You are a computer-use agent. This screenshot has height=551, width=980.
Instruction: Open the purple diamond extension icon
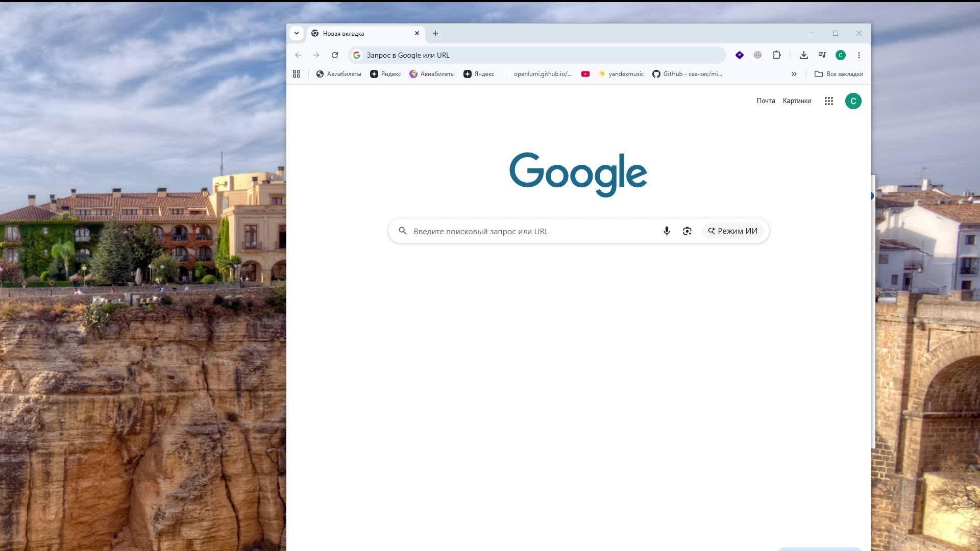(x=740, y=55)
